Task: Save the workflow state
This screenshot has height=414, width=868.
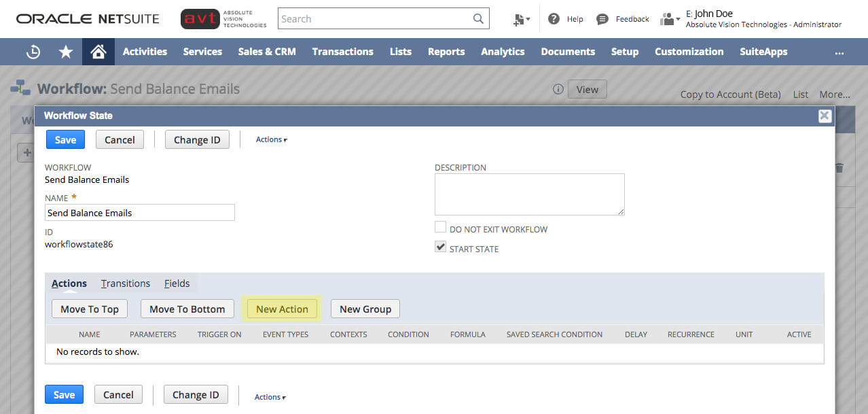Action: [65, 139]
